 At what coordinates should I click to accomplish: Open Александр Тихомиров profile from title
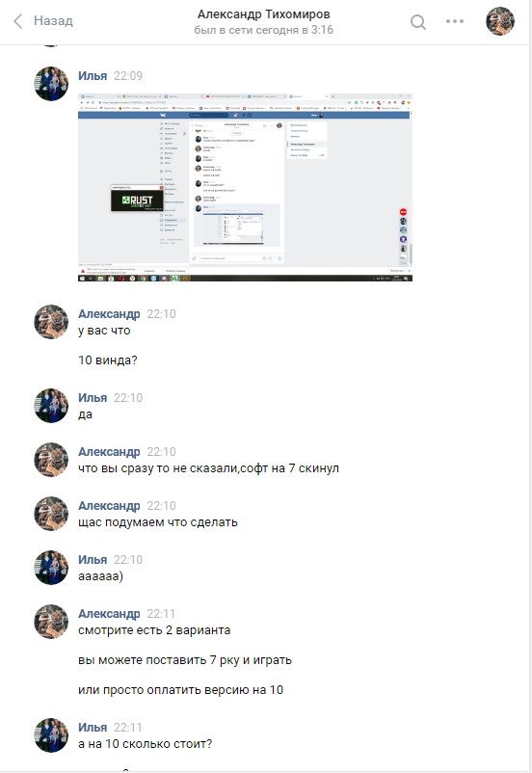[x=264, y=14]
